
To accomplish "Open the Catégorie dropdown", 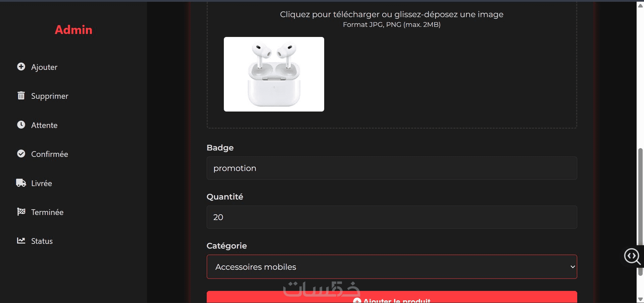I will click(392, 267).
